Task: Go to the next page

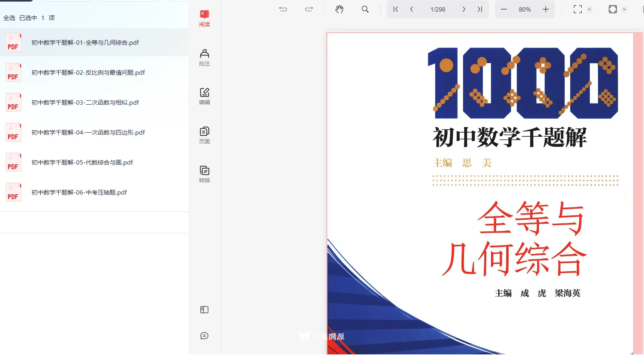Action: pyautogui.click(x=464, y=9)
